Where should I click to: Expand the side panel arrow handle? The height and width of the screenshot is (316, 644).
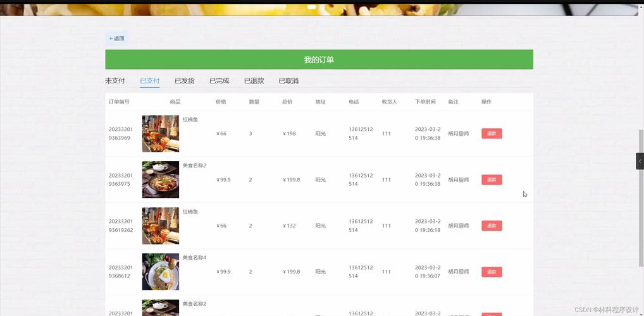click(x=640, y=161)
